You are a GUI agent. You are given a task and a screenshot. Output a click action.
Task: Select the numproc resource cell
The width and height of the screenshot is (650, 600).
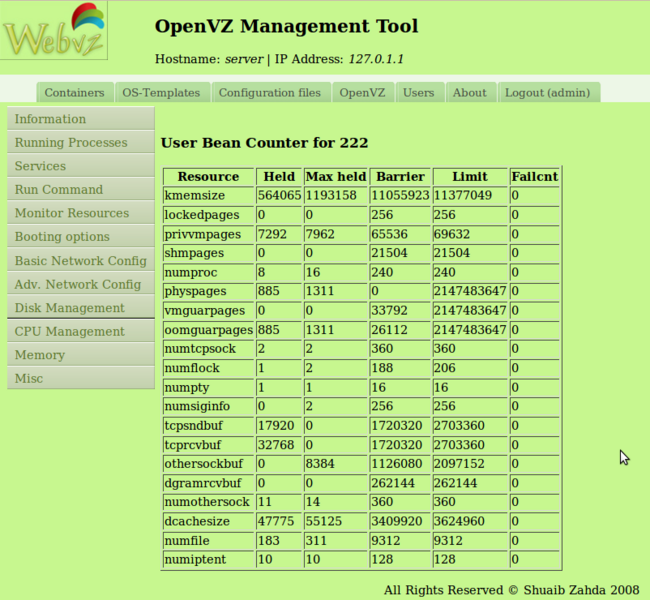pos(209,272)
